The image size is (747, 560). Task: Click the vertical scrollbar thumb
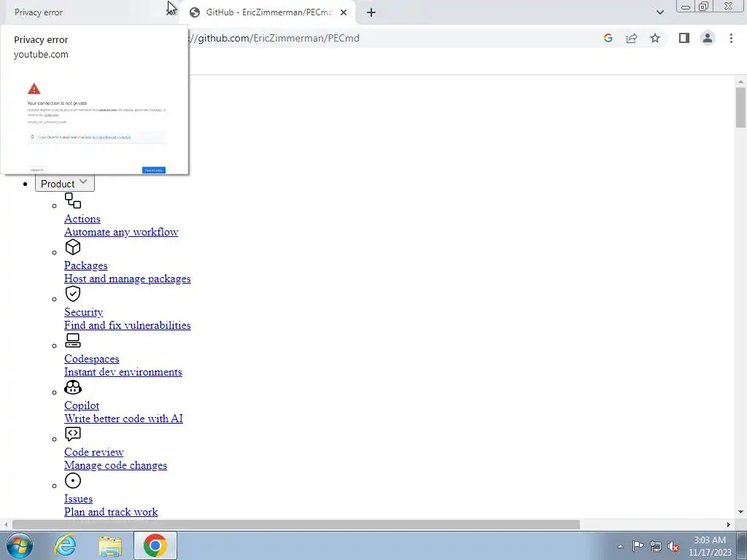740,107
